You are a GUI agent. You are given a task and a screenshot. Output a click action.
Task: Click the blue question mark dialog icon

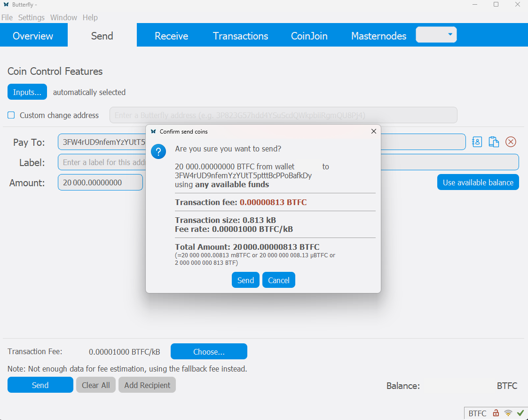tap(159, 152)
